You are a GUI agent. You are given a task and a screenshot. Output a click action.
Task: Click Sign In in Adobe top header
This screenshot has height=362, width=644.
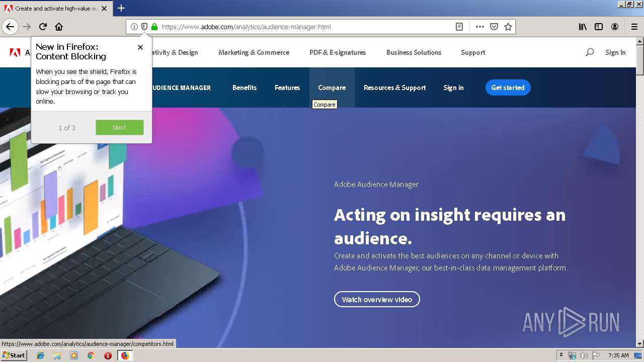(615, 52)
